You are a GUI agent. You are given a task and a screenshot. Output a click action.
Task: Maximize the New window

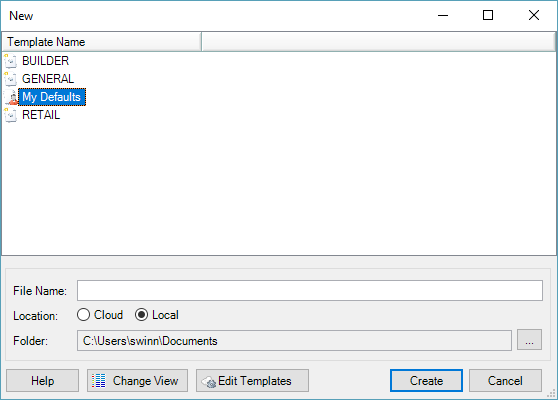488,15
